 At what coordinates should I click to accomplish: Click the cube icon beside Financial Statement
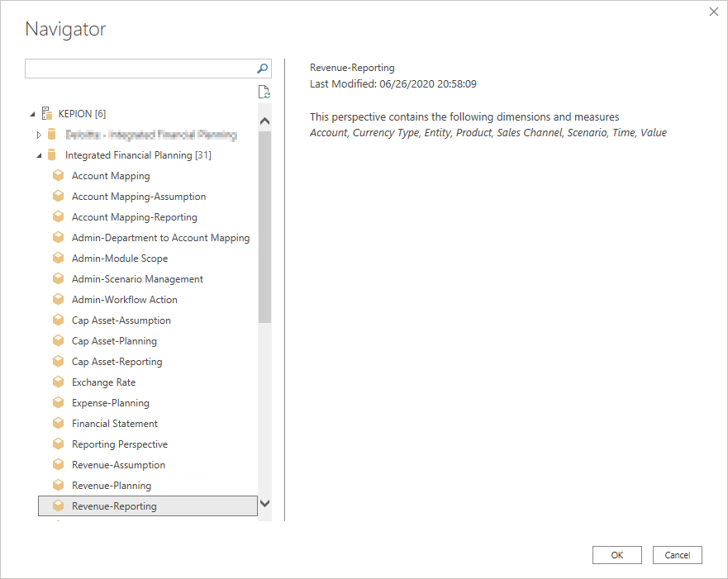(x=58, y=423)
